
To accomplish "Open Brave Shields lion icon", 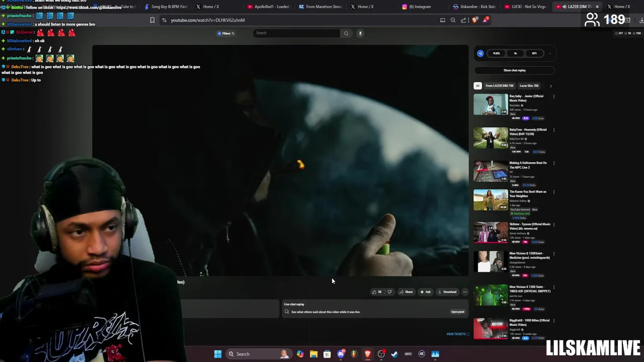I will [x=475, y=20].
